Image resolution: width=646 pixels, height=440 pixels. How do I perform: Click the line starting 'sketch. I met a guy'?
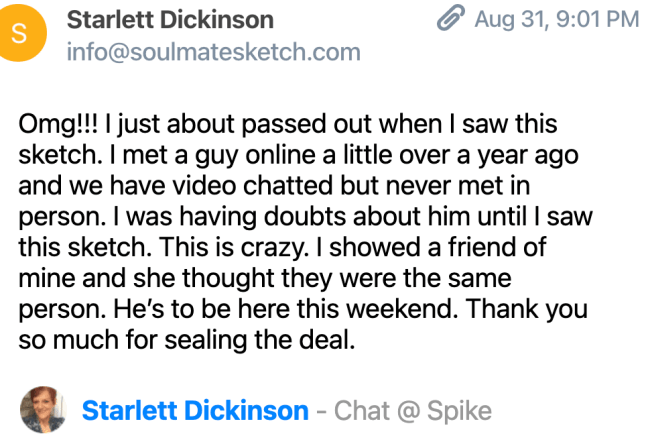coord(299,155)
